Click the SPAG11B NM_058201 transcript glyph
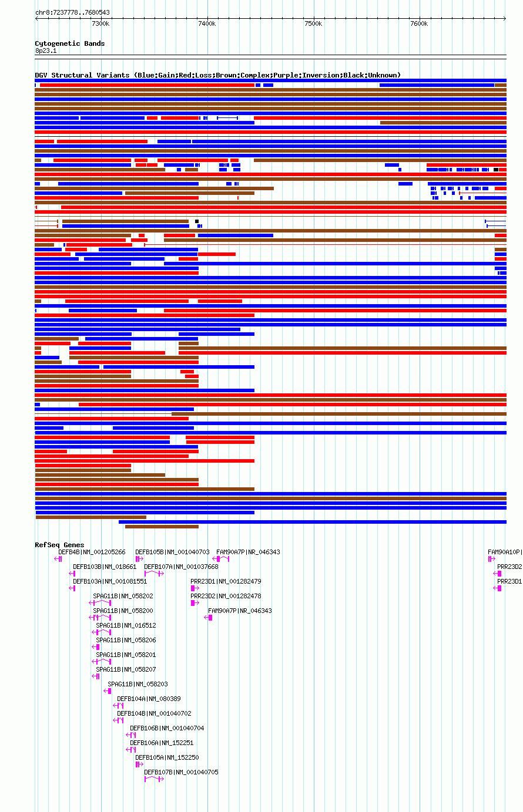 [102, 662]
